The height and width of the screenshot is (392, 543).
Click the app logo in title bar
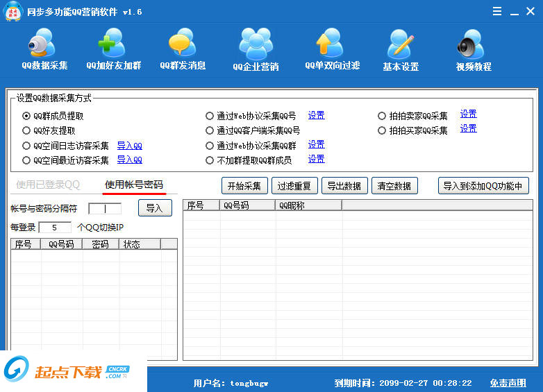coord(13,11)
